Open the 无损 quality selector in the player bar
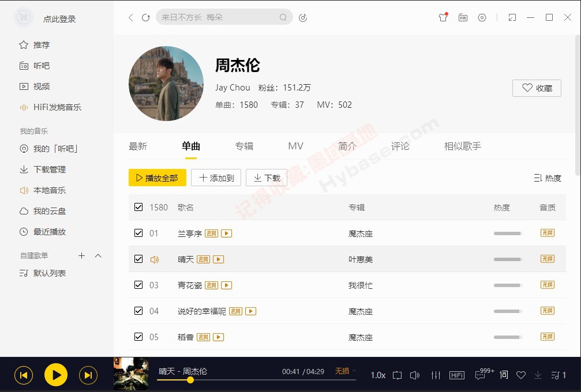 coord(346,371)
